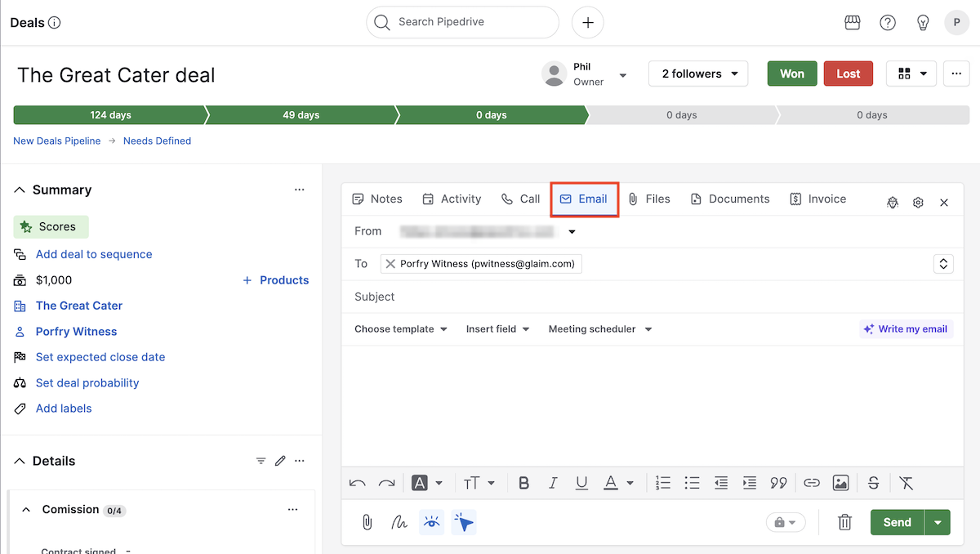Switch to the Activity tab

(x=452, y=199)
